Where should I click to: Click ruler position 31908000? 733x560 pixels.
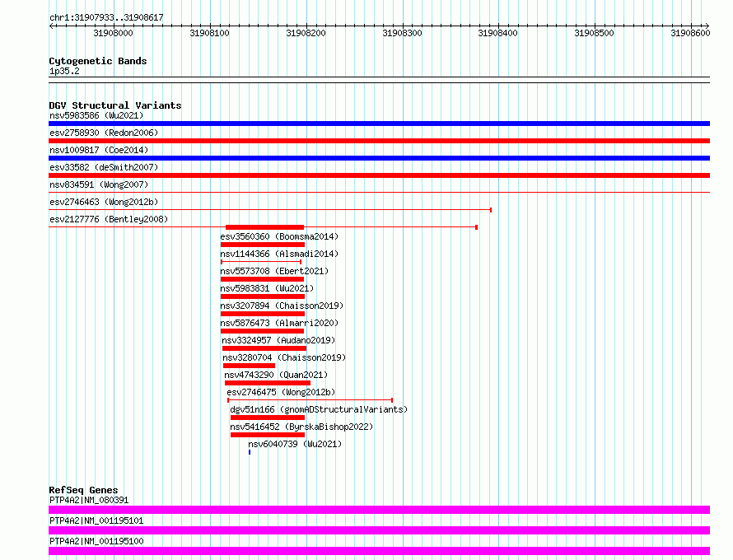pyautogui.click(x=113, y=33)
